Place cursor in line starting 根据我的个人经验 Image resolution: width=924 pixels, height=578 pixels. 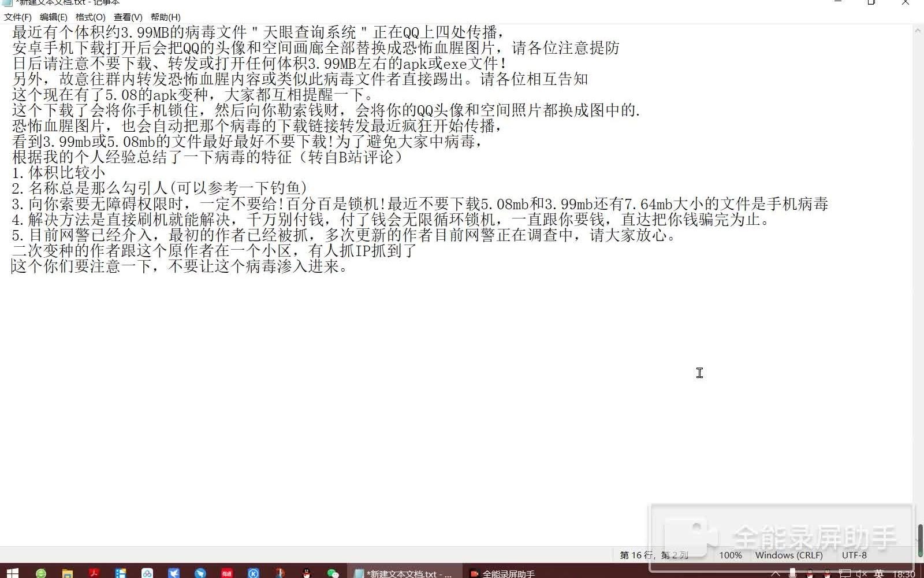click(x=208, y=157)
